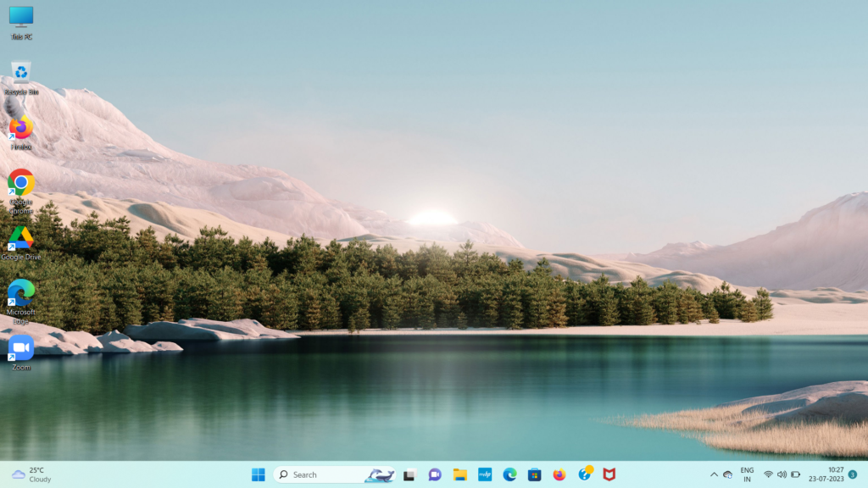868x488 pixels.
Task: Open Task View from the taskbar
Action: point(409,474)
